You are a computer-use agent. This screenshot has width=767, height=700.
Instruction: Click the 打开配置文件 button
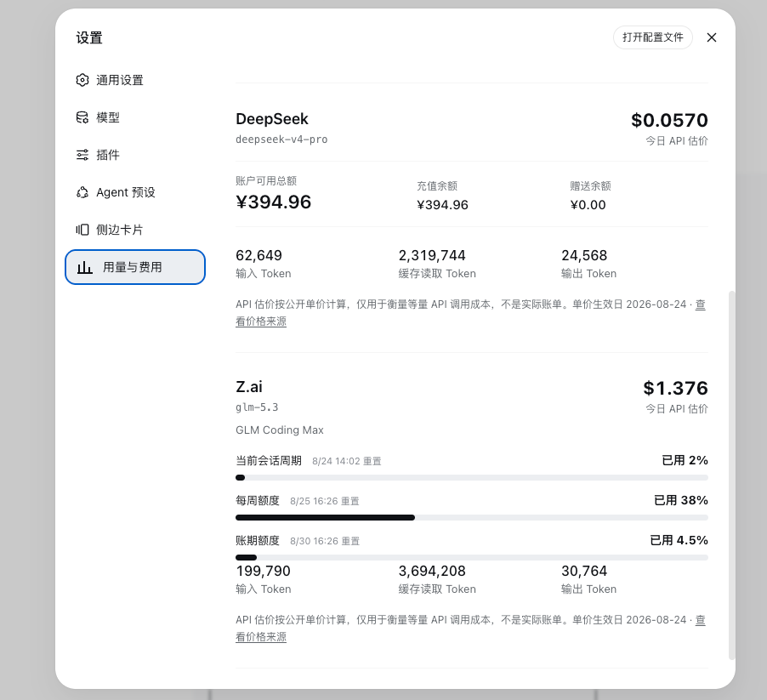click(x=652, y=37)
